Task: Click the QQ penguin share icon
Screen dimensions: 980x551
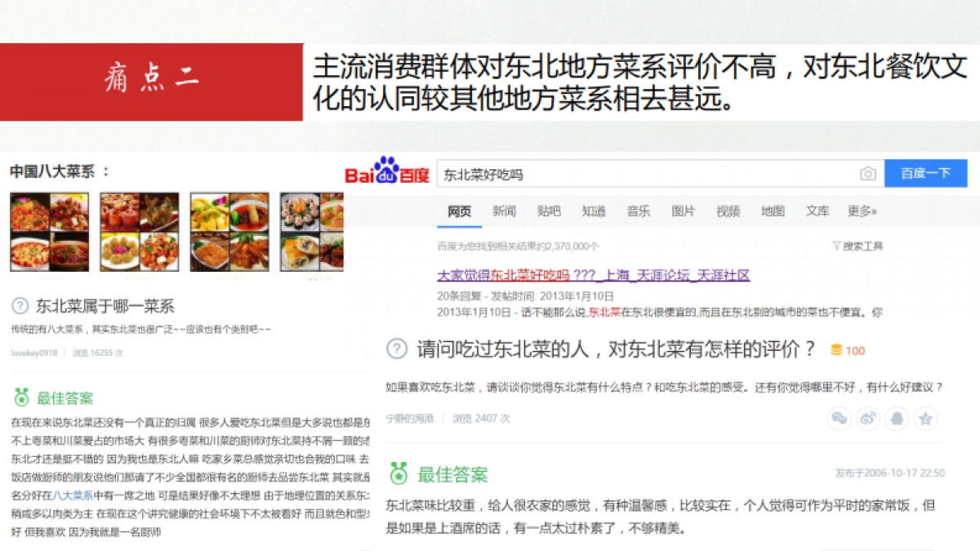Action: (x=897, y=419)
